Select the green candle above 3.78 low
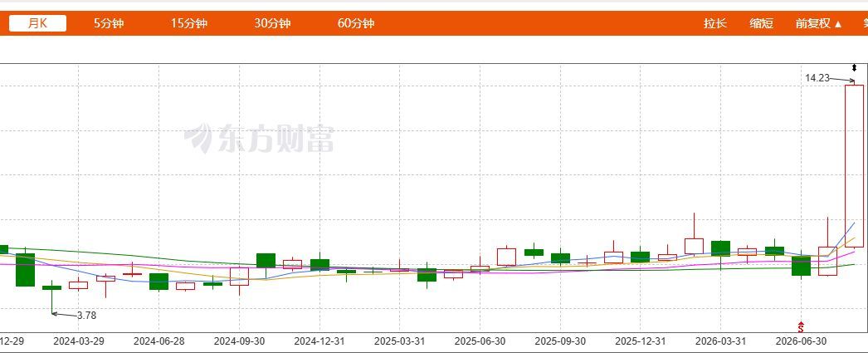 click(52, 287)
